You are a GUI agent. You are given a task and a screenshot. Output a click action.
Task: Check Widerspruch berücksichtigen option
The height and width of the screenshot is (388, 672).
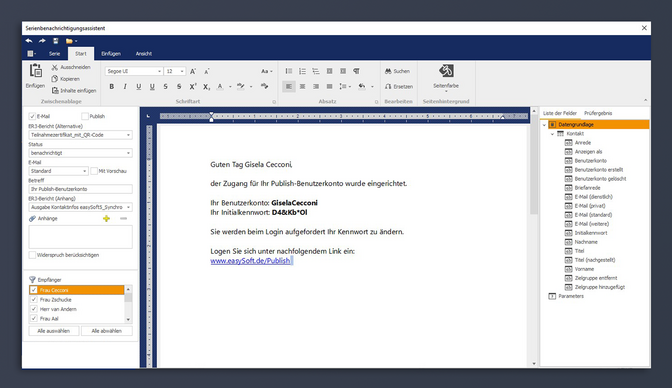click(x=32, y=255)
